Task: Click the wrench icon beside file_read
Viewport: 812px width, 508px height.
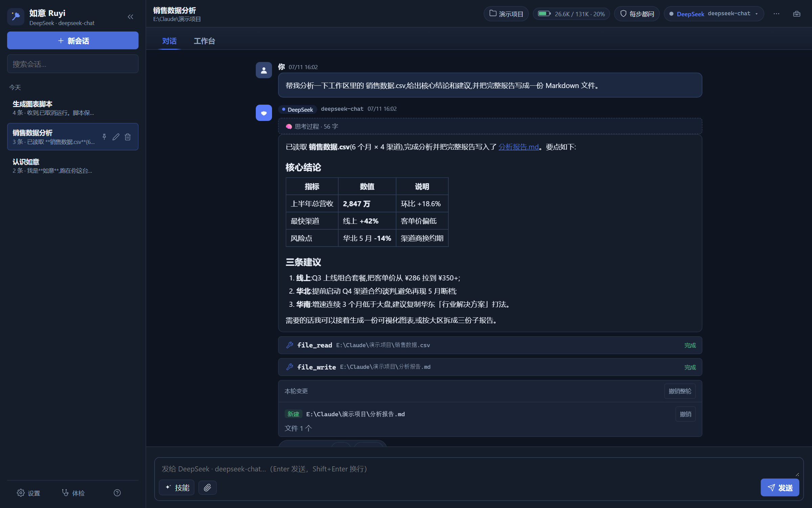Action: (290, 345)
